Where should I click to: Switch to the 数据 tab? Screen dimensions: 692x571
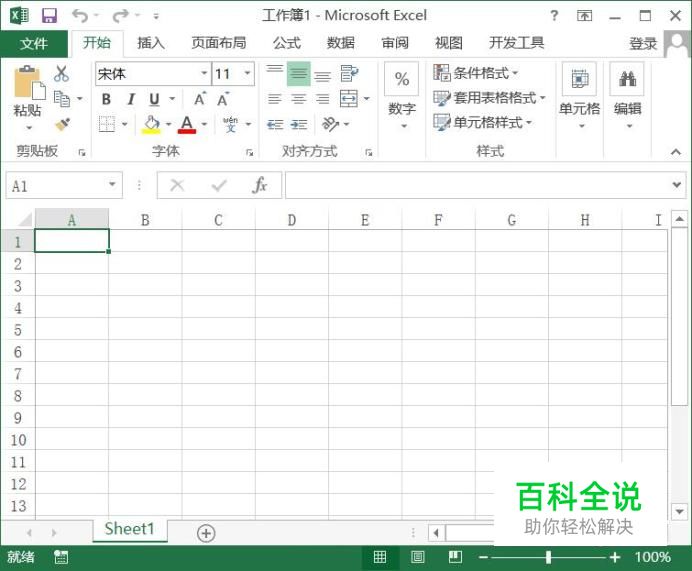(x=341, y=43)
